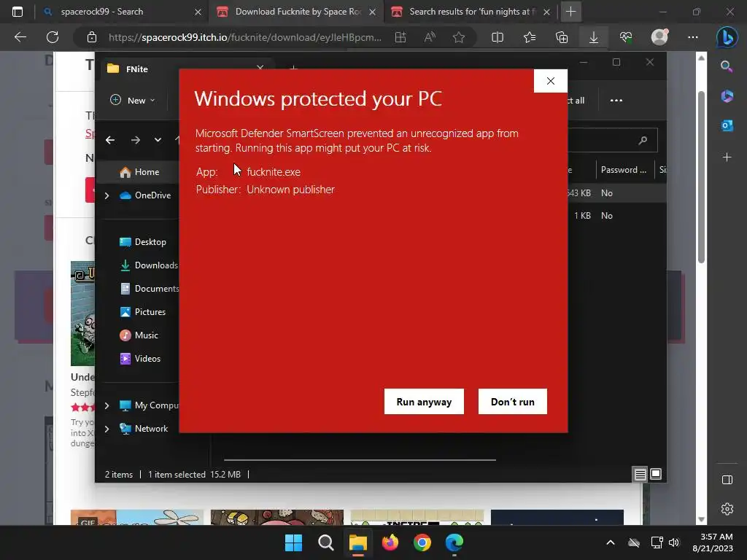Expand the My Computer tree node
This screenshot has width=747, height=560.
[x=107, y=405]
